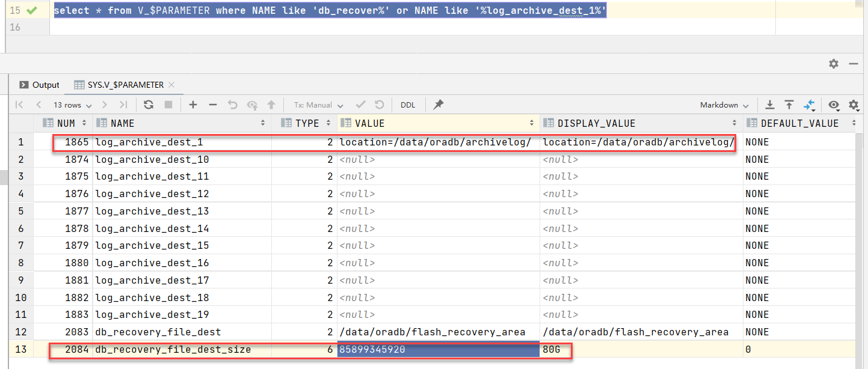Select row number 7 header
The height and width of the screenshot is (369, 868).
(20, 245)
